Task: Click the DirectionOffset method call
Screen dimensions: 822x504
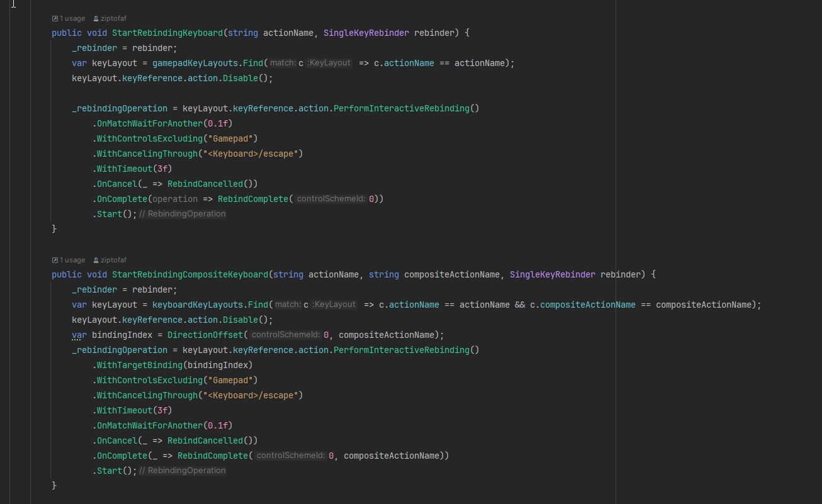Action: coord(205,335)
